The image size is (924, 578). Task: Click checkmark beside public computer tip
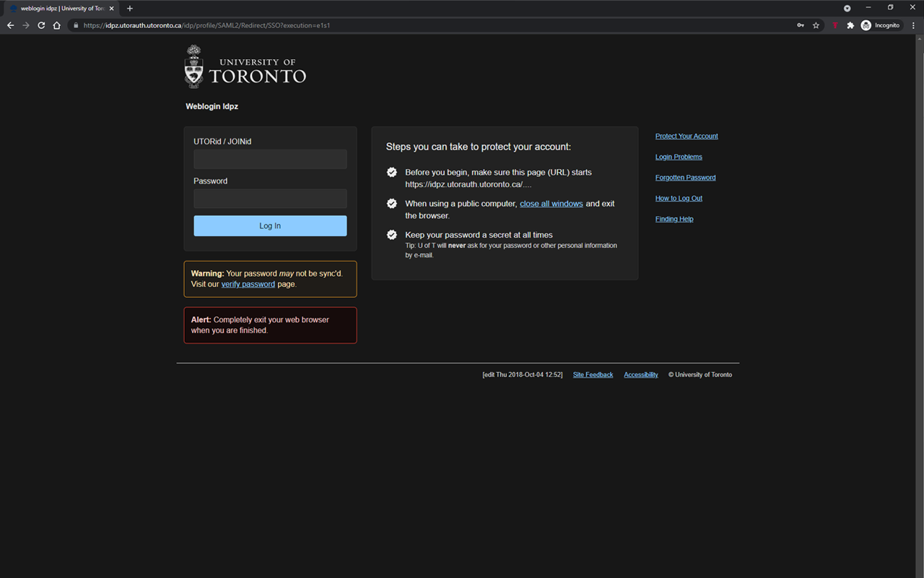[392, 204]
